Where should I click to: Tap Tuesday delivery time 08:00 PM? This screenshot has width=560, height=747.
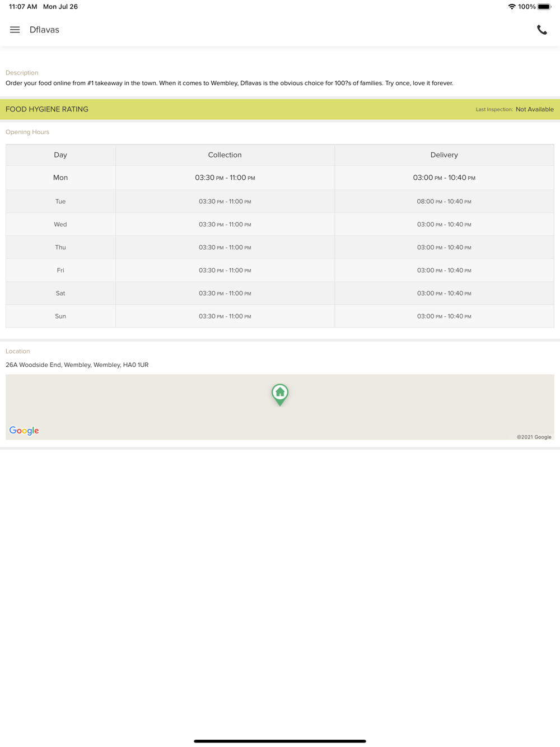point(444,202)
